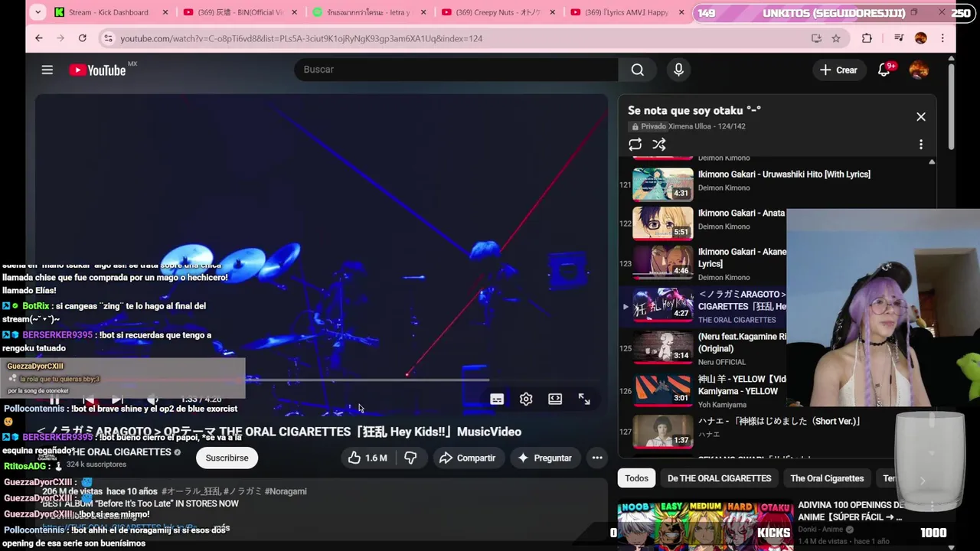Switch to the Lyrics AMV Happy tab
The height and width of the screenshot is (551, 980).
coord(626,12)
